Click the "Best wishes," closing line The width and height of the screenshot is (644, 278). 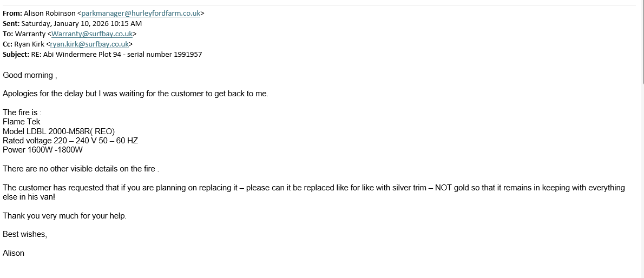pos(25,234)
